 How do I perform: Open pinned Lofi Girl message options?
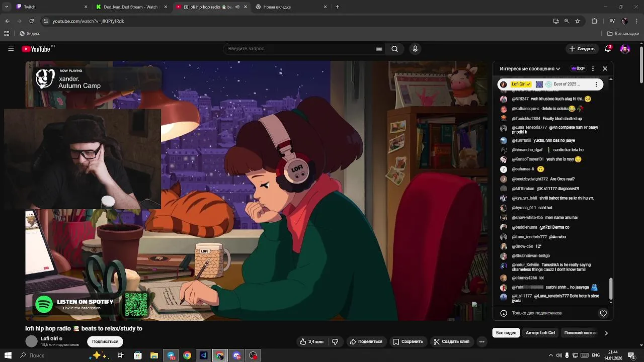596,84
